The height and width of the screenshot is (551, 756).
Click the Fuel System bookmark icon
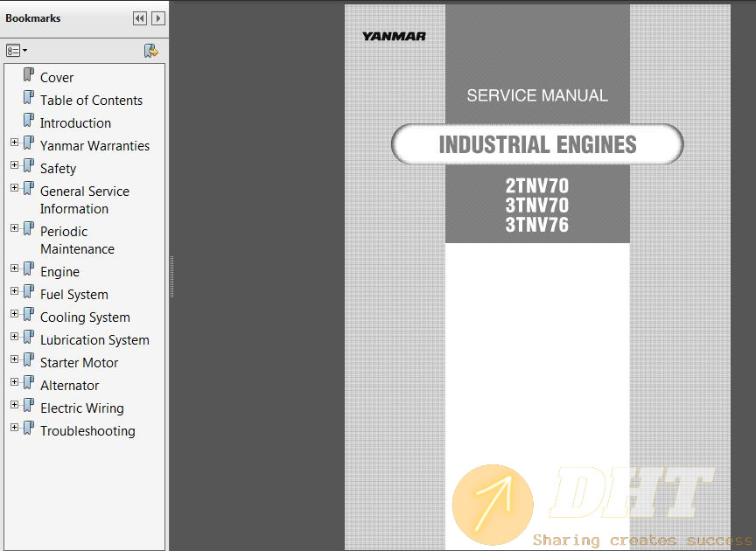click(29, 291)
